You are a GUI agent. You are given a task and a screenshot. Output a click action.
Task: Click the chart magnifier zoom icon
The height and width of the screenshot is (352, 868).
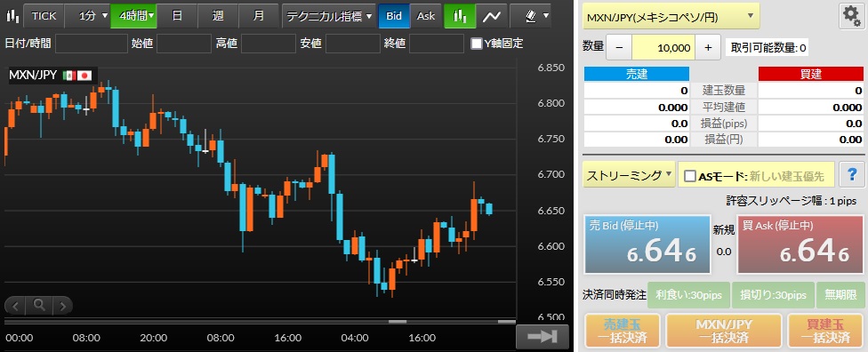coord(39,304)
